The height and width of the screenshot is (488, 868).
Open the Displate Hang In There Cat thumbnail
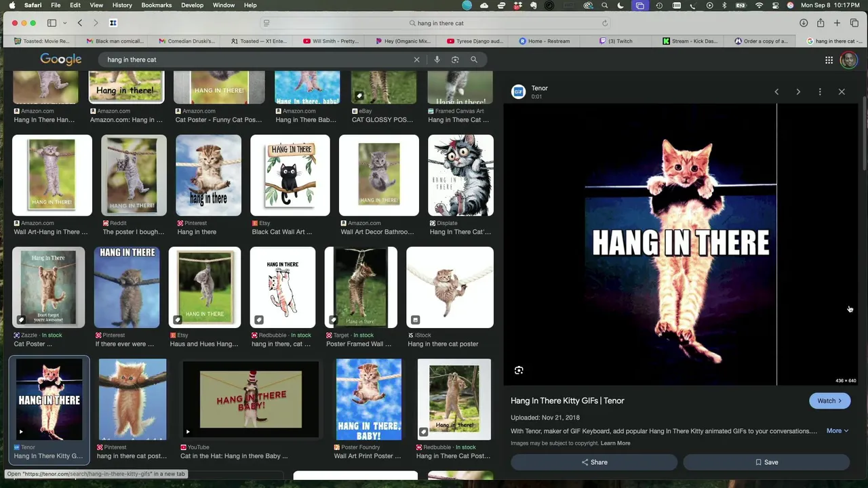pyautogui.click(x=460, y=176)
